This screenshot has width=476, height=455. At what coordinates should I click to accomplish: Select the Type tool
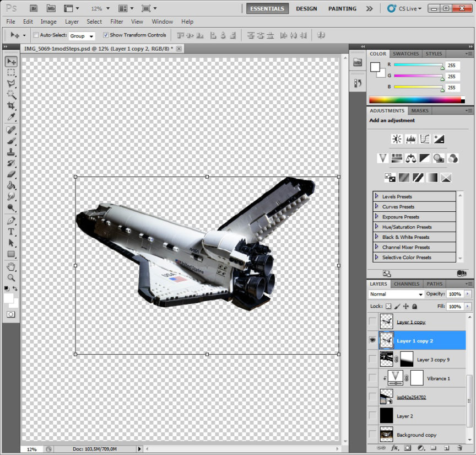11,232
